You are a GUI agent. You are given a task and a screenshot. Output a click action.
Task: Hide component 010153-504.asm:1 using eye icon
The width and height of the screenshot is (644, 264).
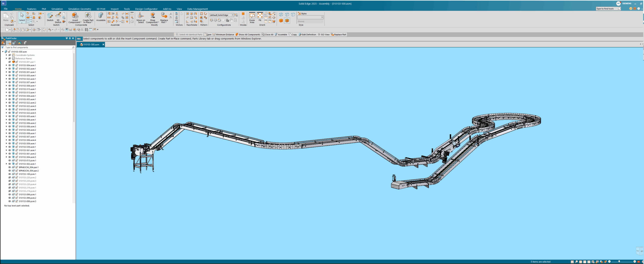[x=10, y=65]
